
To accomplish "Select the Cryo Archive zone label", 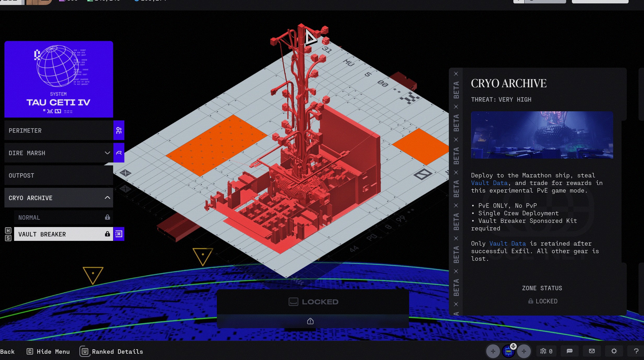I will 31,198.
